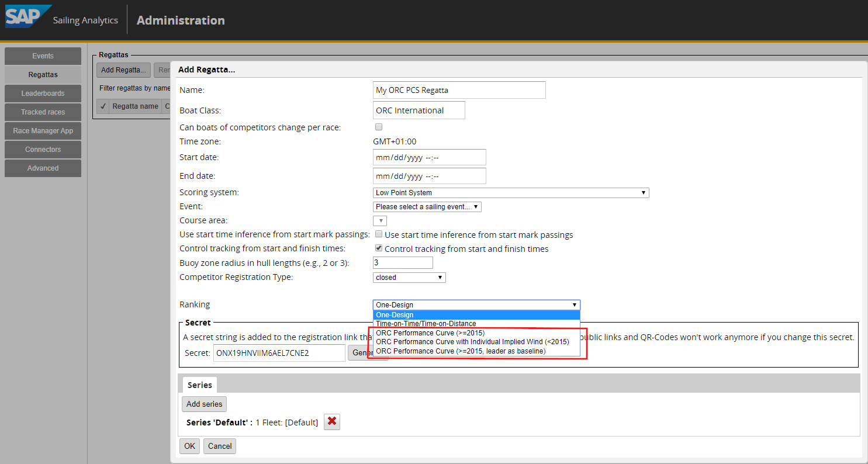Screen dimensions: 868x464
Task: Click the Sailing Analytics title
Action: click(85, 20)
